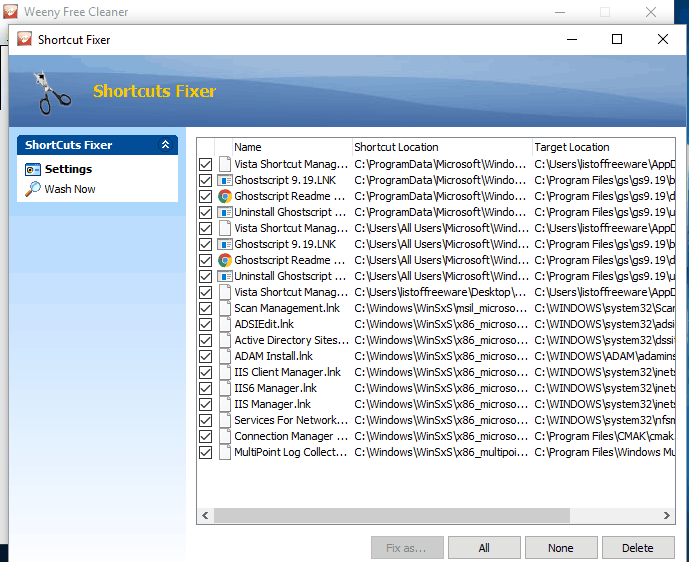Click the file icon of the ProgramData Vista Shortcut Manager row
This screenshot has width=689, height=562.
coord(225,164)
